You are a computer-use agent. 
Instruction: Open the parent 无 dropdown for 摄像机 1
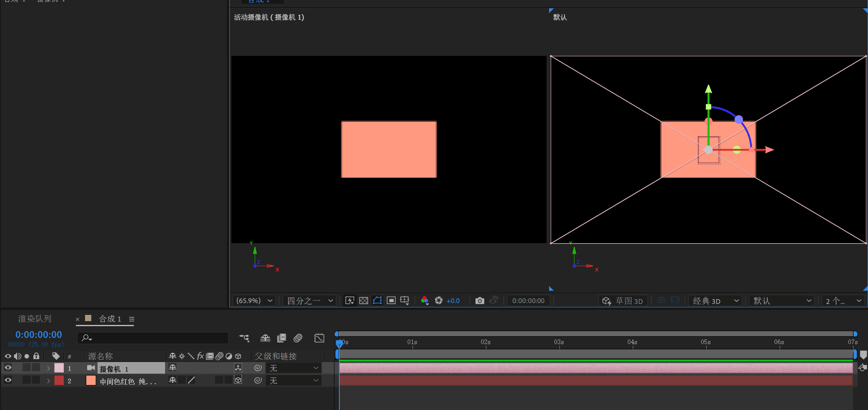click(294, 368)
